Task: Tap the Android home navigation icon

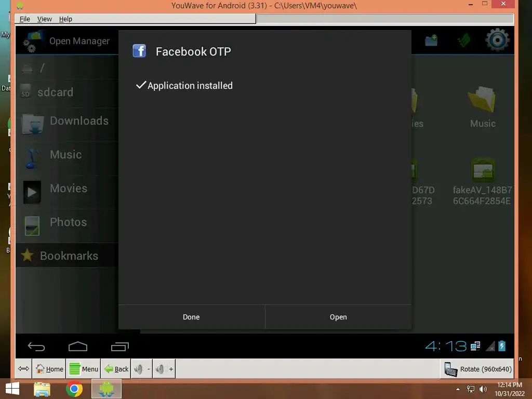Action: 78,346
